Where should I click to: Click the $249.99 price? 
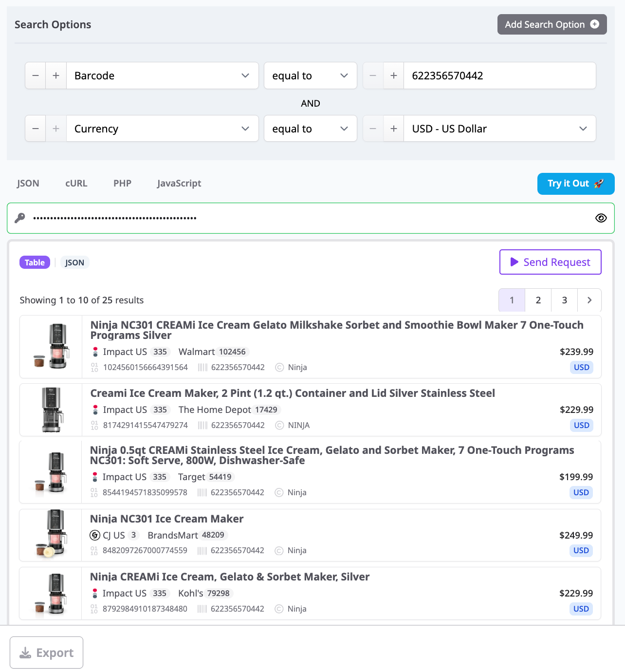pyautogui.click(x=576, y=535)
